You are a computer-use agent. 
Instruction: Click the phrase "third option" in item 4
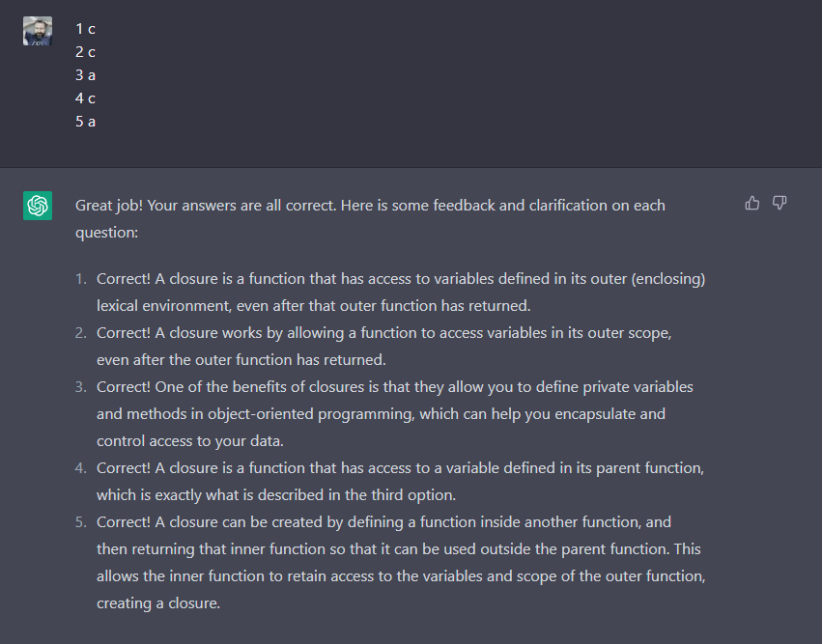(x=410, y=495)
